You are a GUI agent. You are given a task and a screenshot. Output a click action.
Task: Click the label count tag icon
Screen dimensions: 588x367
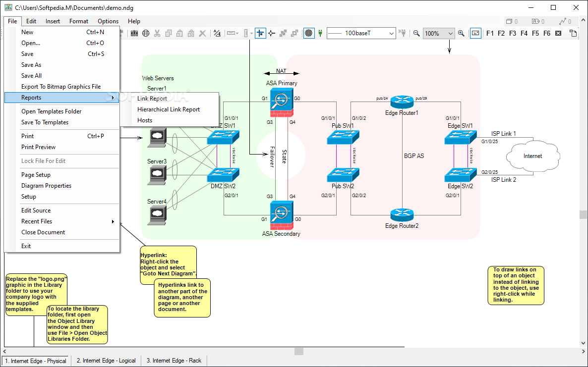535,21
